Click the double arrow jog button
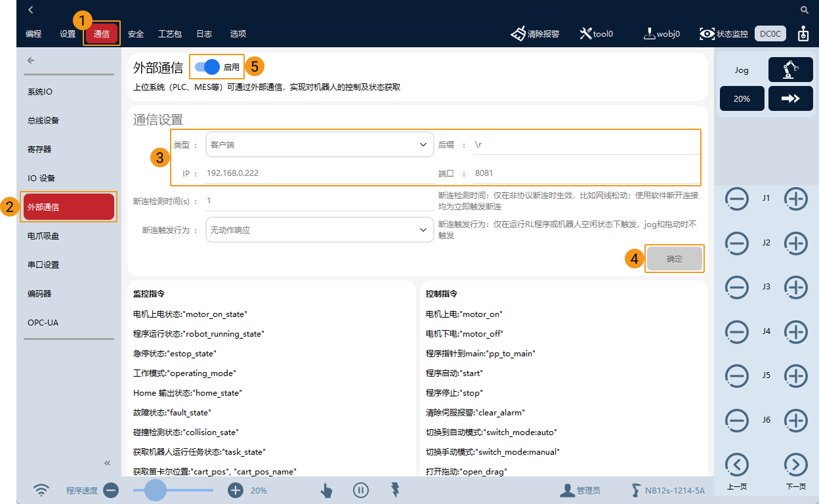The image size is (819, 504). [791, 98]
